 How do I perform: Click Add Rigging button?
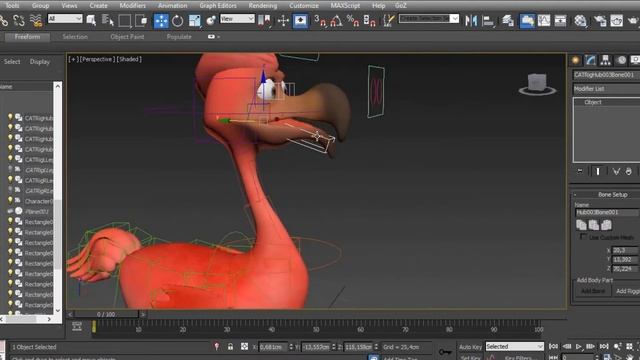(627, 291)
